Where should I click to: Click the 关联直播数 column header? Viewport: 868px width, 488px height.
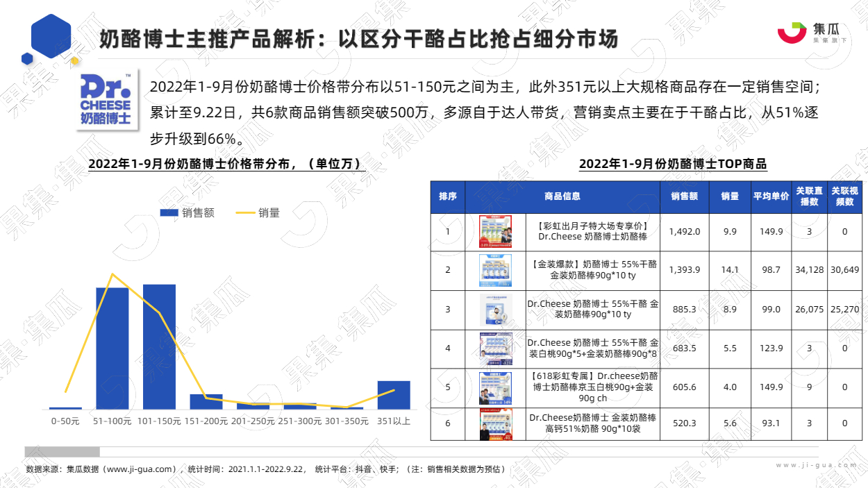point(810,196)
